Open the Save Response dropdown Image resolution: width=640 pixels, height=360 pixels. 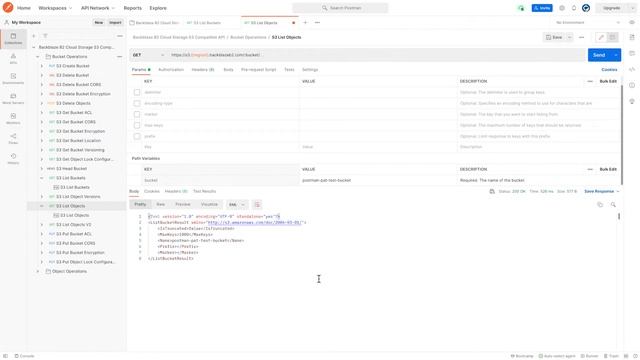[x=601, y=191]
